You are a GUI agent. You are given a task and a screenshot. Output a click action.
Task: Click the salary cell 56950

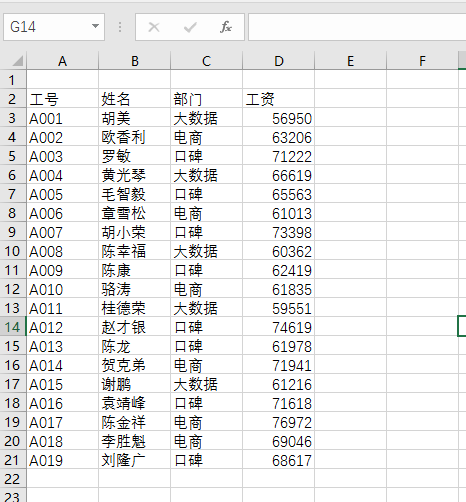click(x=279, y=117)
